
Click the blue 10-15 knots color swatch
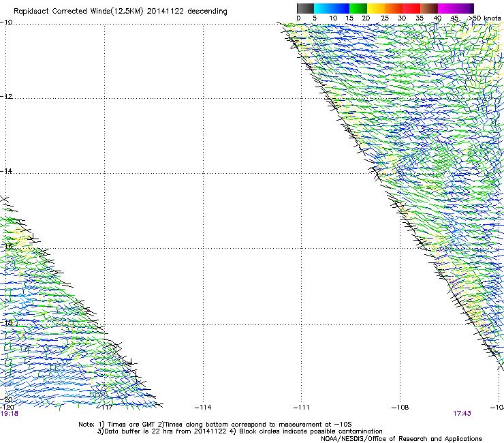pyautogui.click(x=341, y=8)
